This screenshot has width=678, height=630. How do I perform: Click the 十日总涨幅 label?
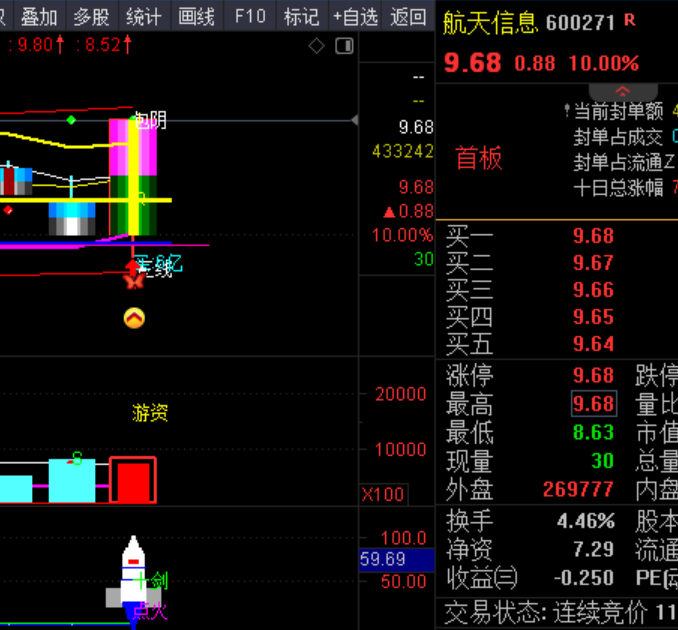[x=618, y=188]
